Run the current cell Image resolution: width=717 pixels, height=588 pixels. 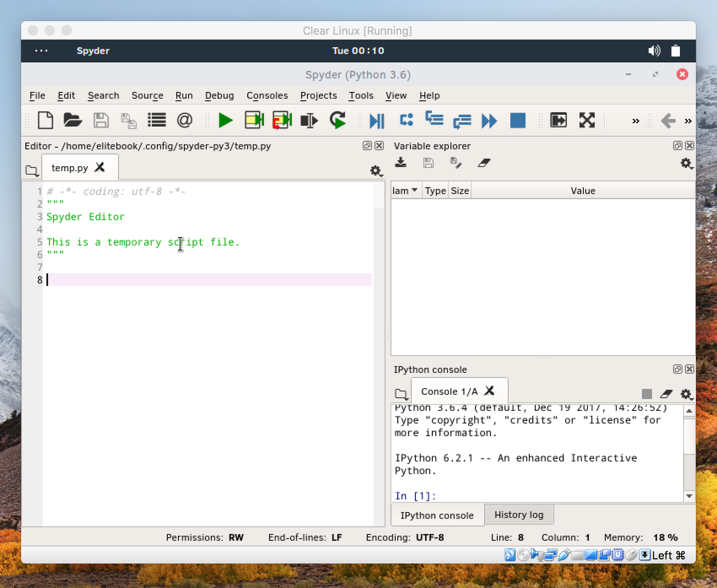point(254,121)
